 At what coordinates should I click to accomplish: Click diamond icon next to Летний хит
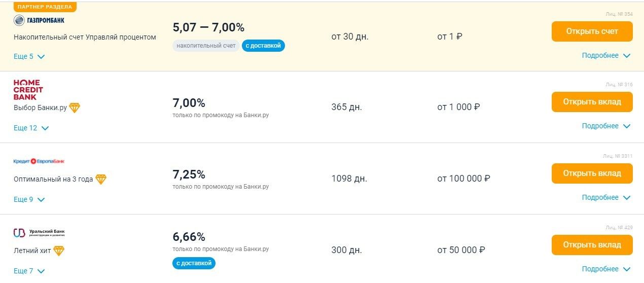pyautogui.click(x=59, y=251)
